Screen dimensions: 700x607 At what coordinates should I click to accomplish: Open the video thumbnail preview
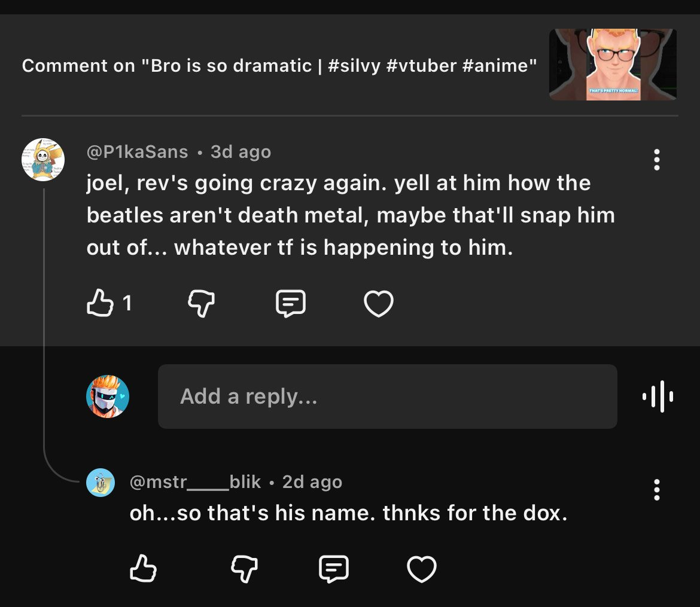coord(613,65)
